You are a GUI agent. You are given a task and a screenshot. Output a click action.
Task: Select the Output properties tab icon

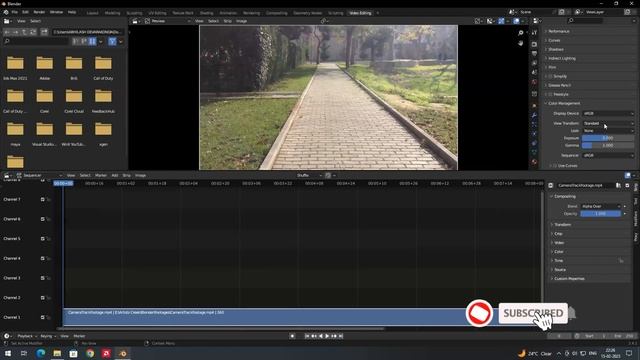[x=534, y=53]
